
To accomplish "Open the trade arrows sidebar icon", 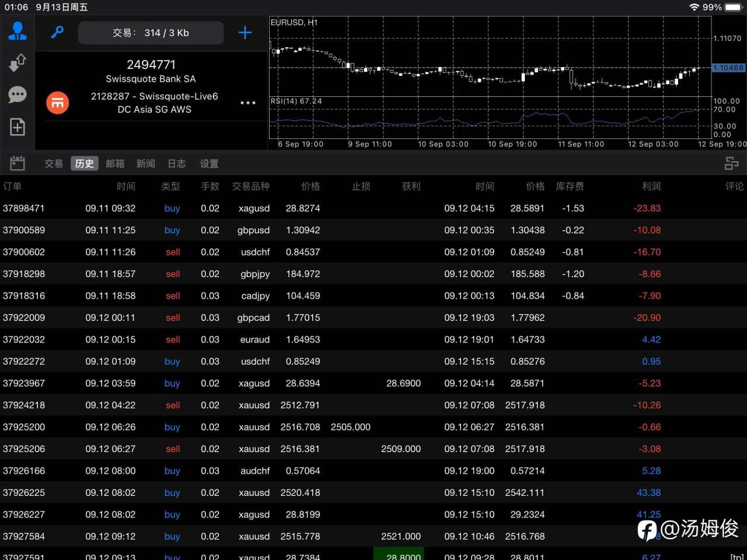I will tap(18, 62).
